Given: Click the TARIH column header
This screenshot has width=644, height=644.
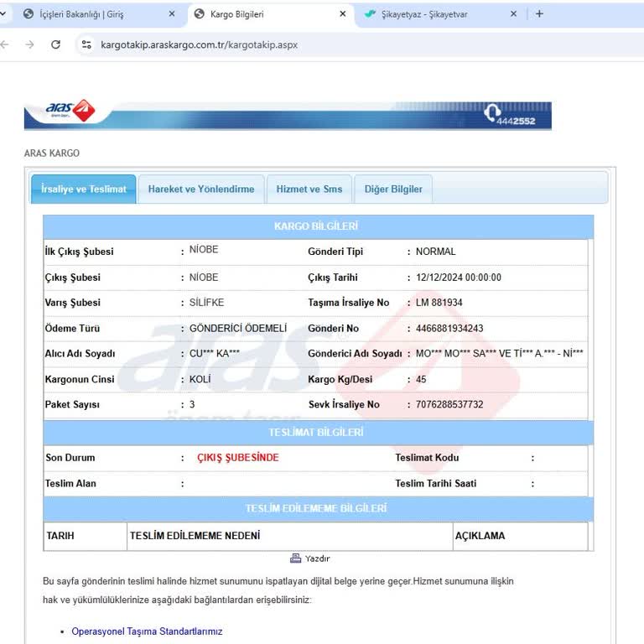Looking at the screenshot, I should pyautogui.click(x=60, y=536).
